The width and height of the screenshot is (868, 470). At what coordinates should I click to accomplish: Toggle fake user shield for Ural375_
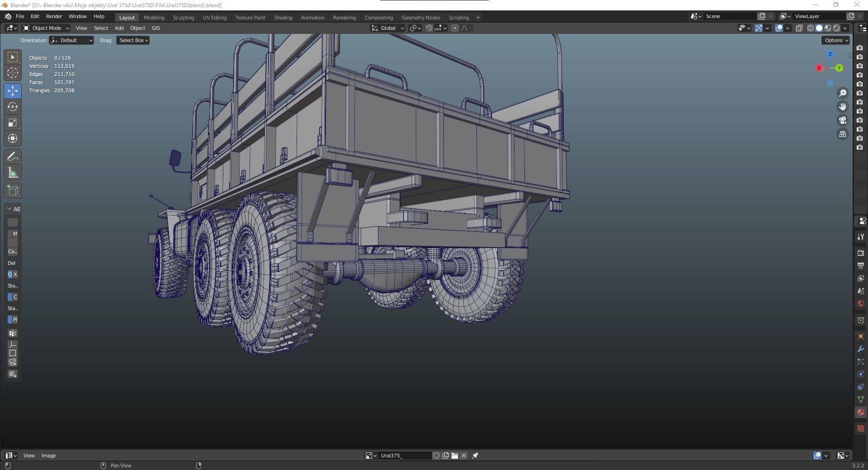[437, 456]
